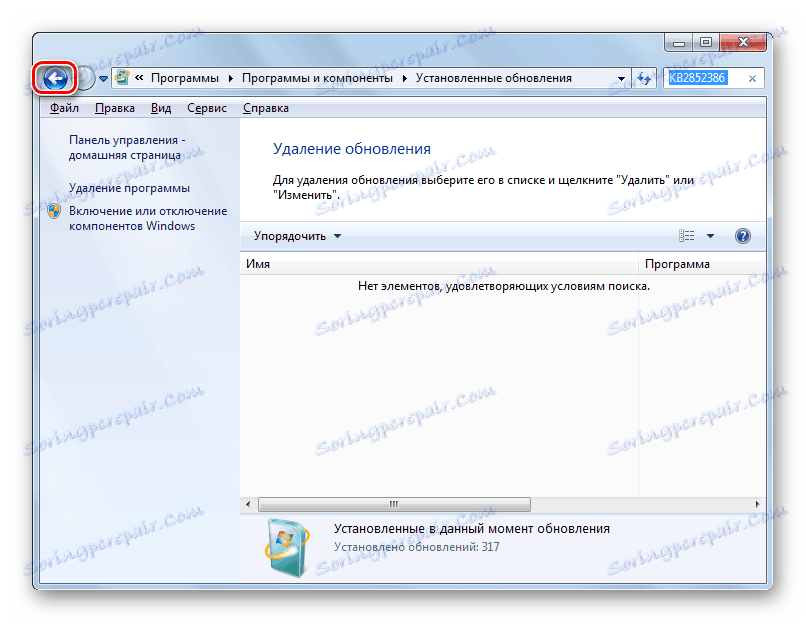Viewport: 806px width, 623px height.
Task: Expand arrow after Программы и компоненты breadcrumb
Action: [x=405, y=78]
